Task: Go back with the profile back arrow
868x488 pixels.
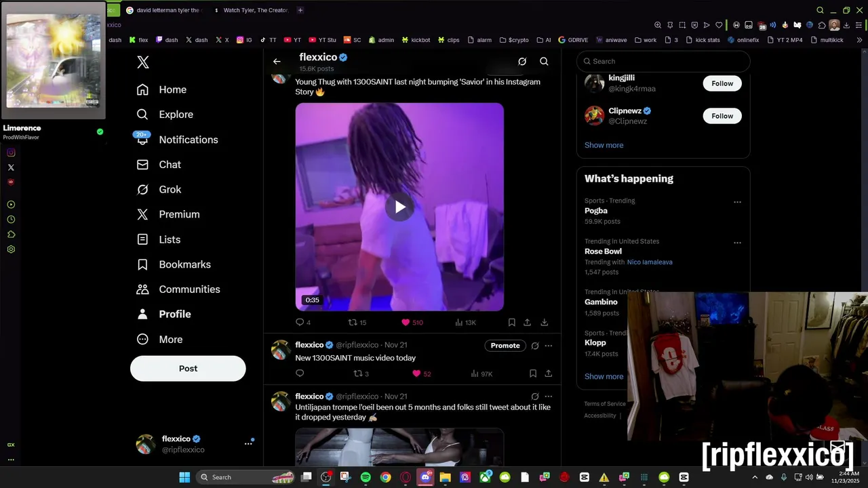Action: click(277, 62)
